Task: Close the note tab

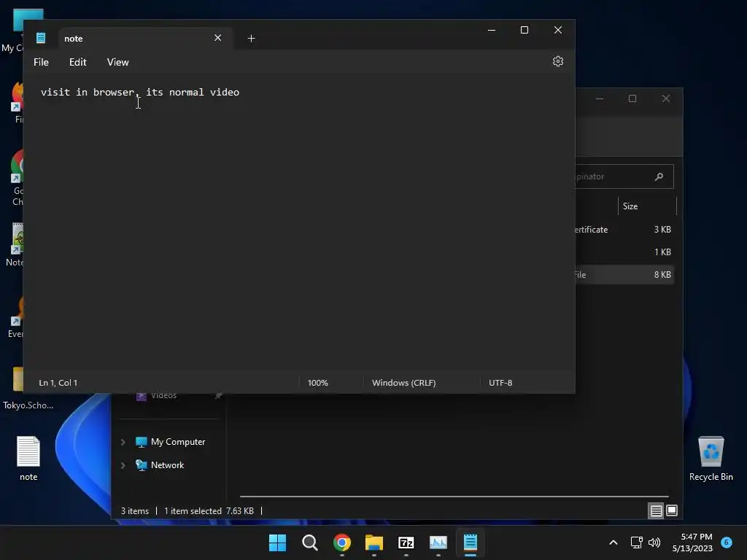Action: click(x=217, y=38)
